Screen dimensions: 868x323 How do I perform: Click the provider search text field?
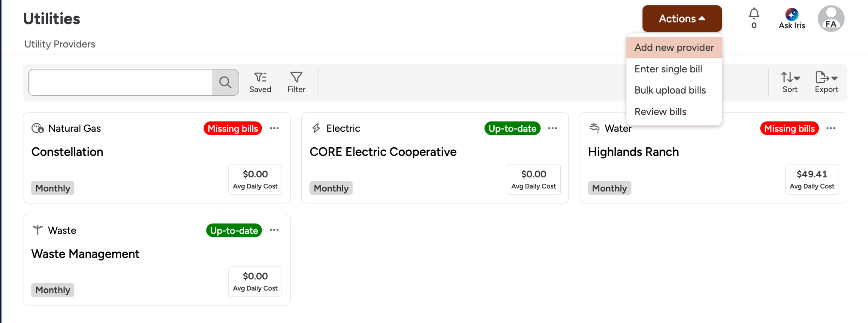point(120,82)
